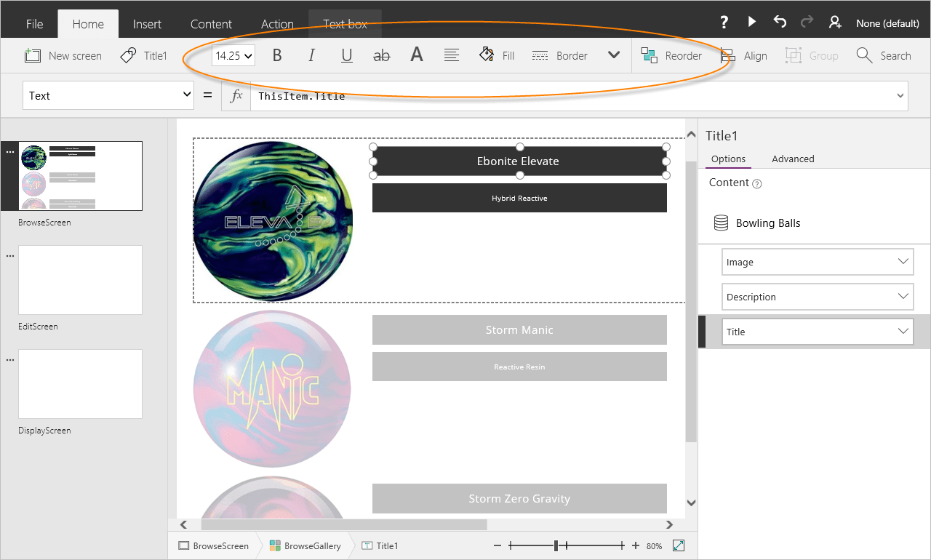Open the font color picker icon
This screenshot has width=931, height=560.
[416, 55]
